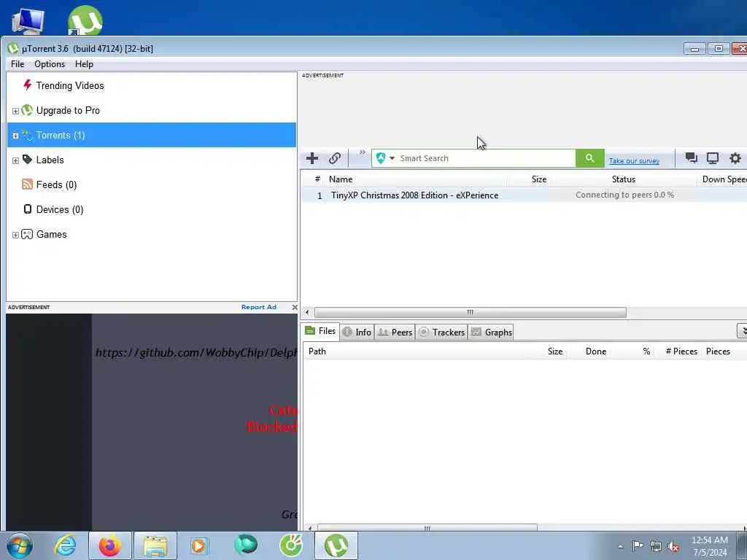Click the Report Ad link
The width and height of the screenshot is (747, 560).
(x=259, y=307)
